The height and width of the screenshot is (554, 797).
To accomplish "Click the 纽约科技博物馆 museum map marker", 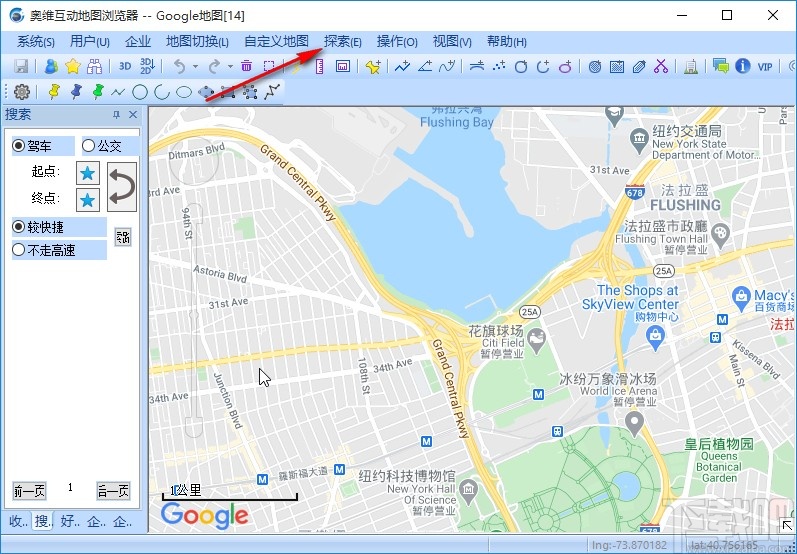I will 468,490.
